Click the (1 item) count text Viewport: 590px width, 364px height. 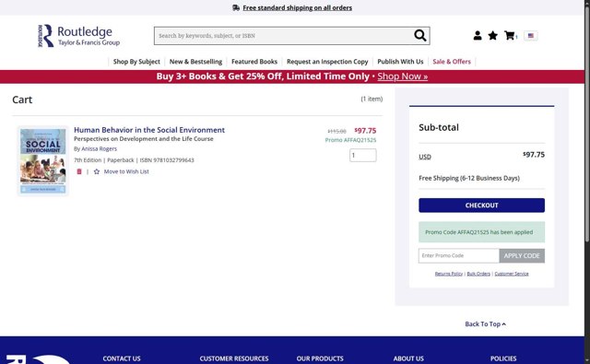click(372, 99)
